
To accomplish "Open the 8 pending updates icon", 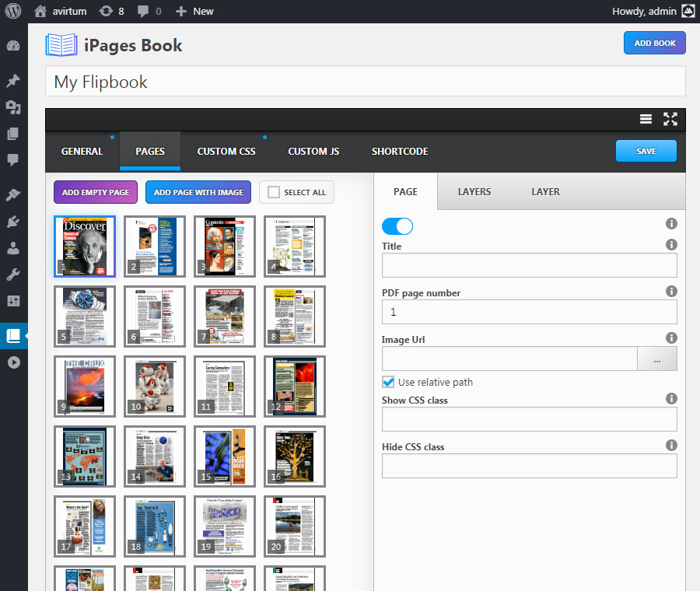I will [111, 11].
